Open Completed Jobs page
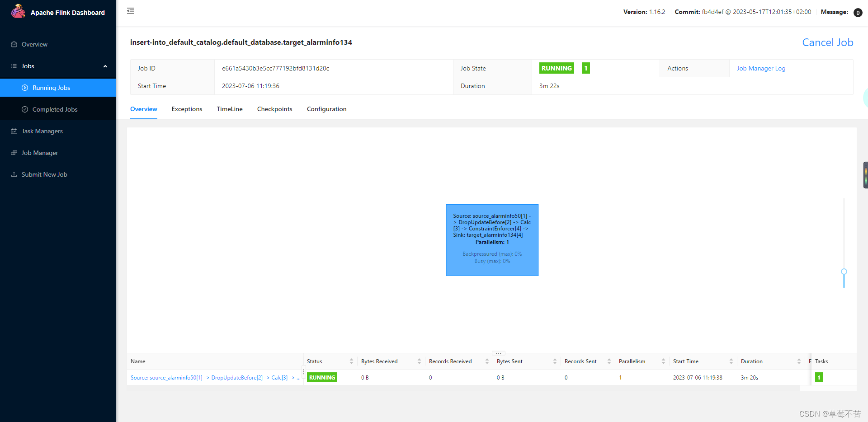Screen dimensions: 868x422 [x=58, y=109]
